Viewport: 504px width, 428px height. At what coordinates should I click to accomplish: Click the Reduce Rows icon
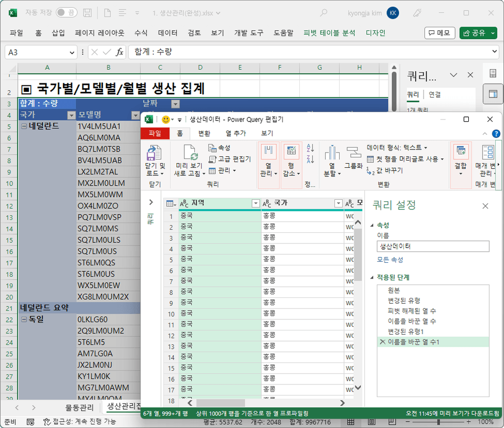[291, 152]
